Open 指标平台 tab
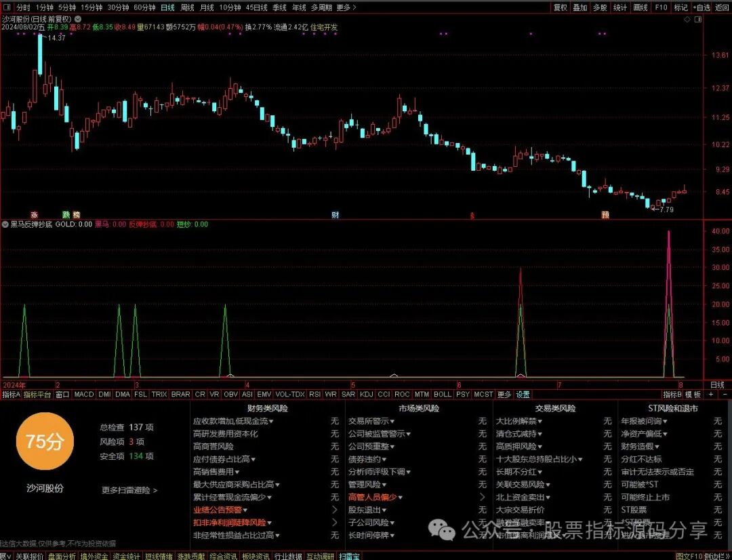 pos(37,394)
